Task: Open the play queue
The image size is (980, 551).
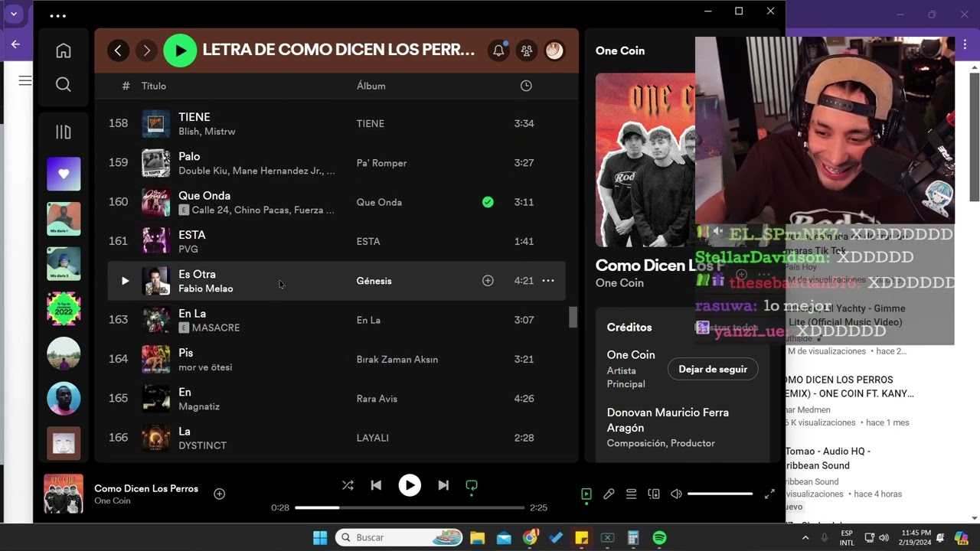Action: tap(631, 494)
